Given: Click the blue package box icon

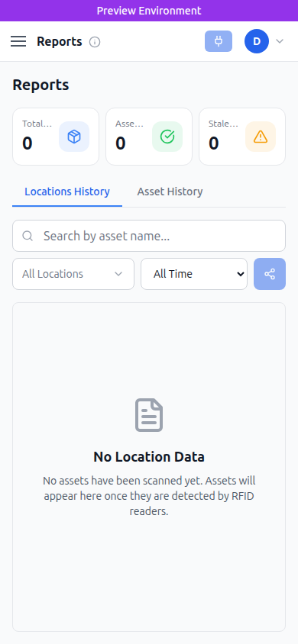Looking at the screenshot, I should pyautogui.click(x=74, y=137).
